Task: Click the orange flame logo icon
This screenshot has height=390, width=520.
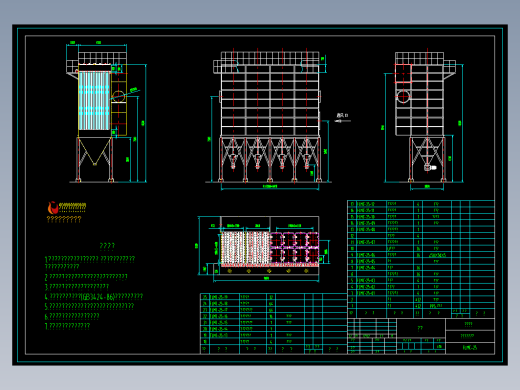Action: [x=53, y=208]
